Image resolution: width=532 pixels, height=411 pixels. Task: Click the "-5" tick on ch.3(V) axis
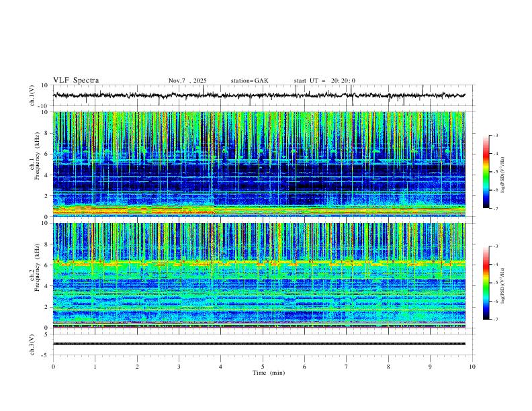(x=46, y=355)
